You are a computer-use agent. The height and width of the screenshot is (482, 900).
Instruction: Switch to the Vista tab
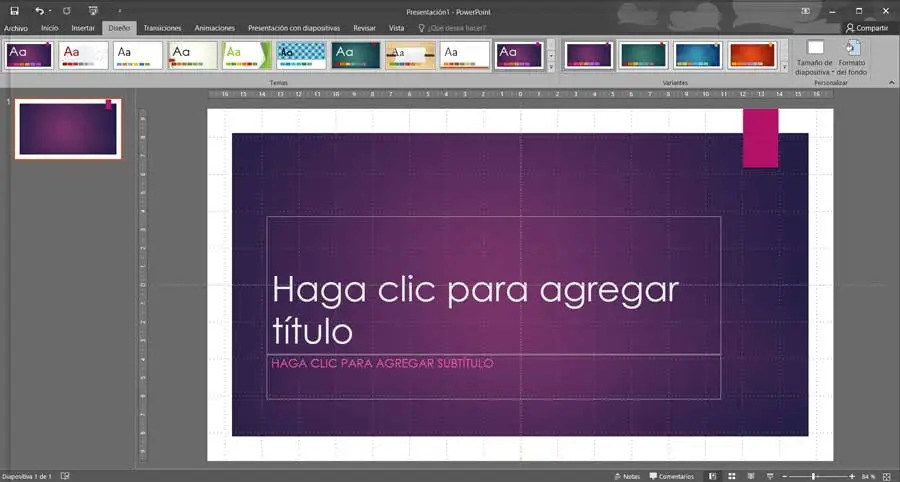click(x=396, y=28)
